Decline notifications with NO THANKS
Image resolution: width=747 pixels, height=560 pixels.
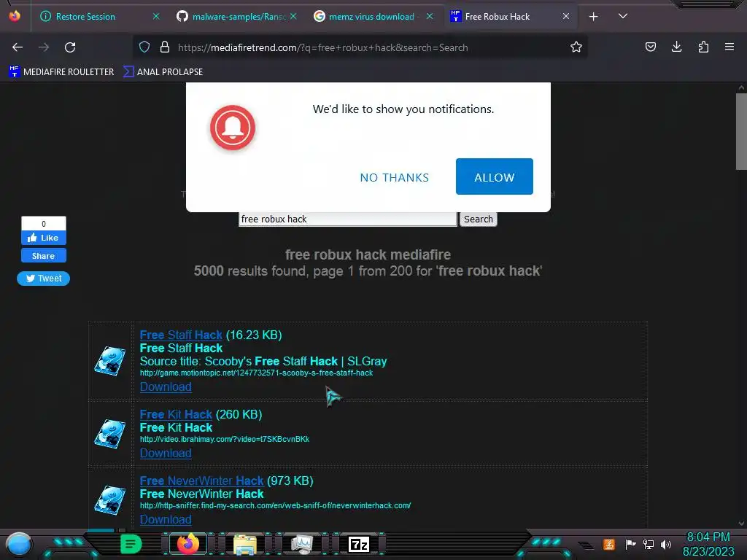pos(395,178)
